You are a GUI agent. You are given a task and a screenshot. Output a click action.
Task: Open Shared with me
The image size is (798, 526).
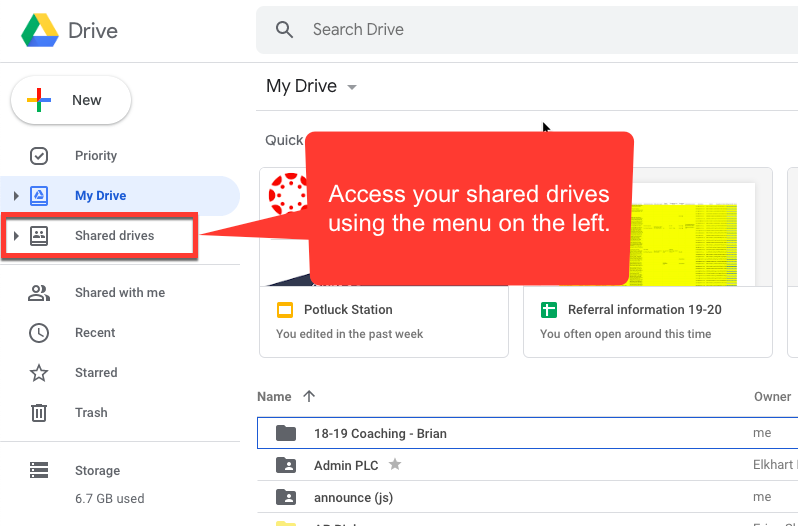tap(120, 293)
